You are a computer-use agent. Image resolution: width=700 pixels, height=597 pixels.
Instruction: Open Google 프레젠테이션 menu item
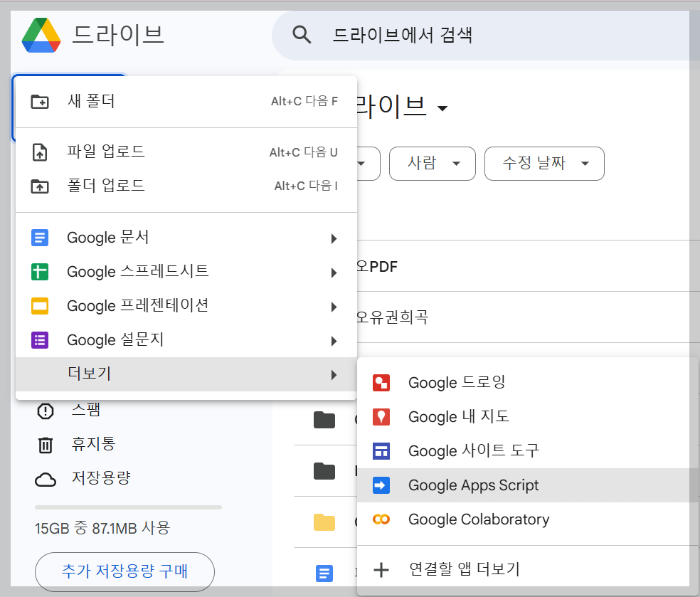(186, 306)
